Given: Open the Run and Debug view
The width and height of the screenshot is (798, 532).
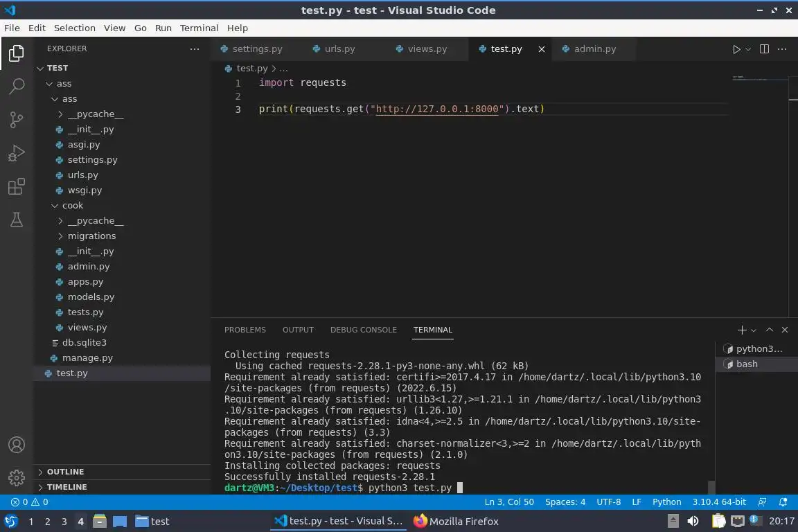Looking at the screenshot, I should click(x=17, y=152).
